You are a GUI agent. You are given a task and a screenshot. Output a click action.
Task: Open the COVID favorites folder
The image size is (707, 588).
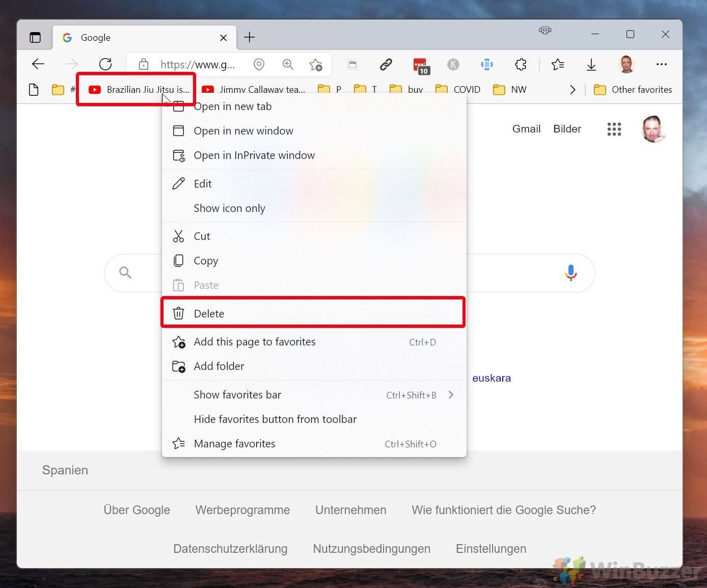click(x=458, y=90)
